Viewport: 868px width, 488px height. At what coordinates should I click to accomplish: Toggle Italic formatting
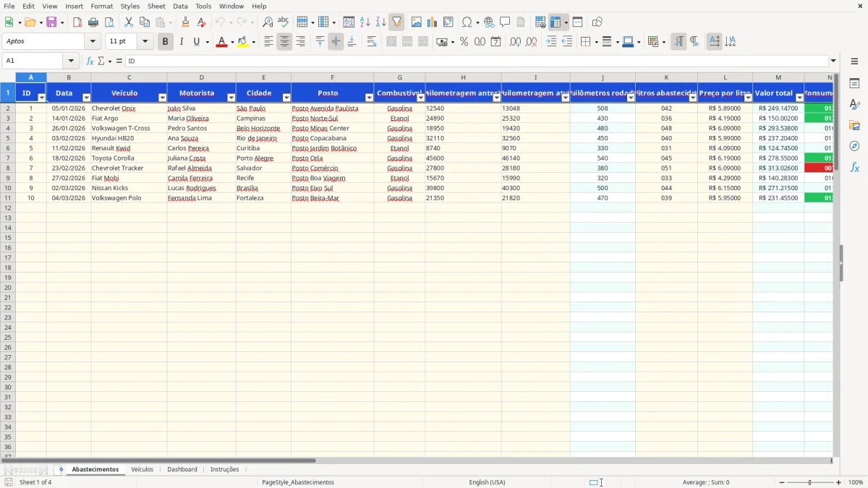click(181, 42)
